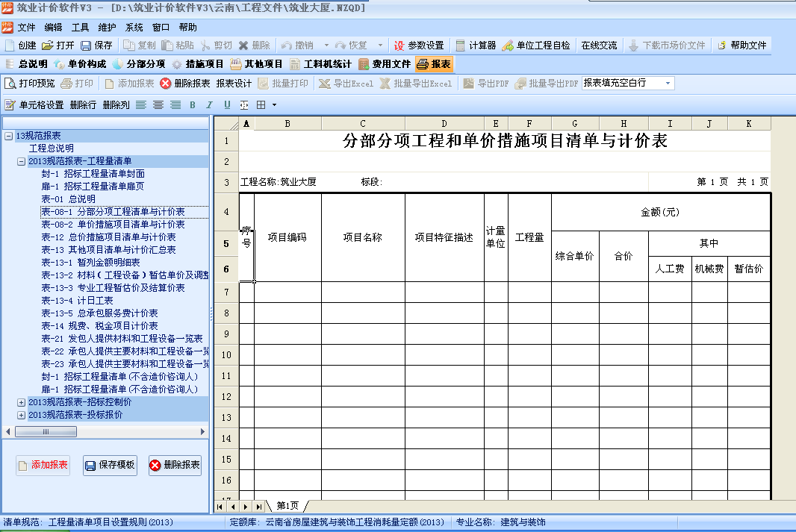This screenshot has width=796, height=532.
Task: Open the 工具 menu
Action: (80, 28)
